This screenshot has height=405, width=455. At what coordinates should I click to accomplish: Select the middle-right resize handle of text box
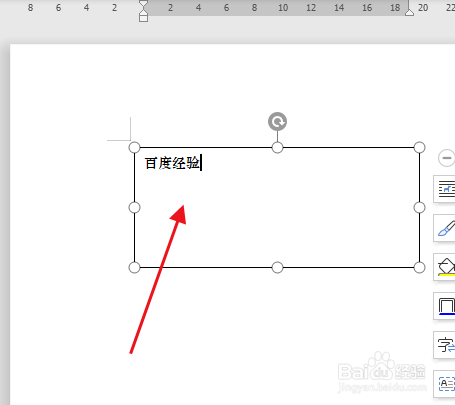pyautogui.click(x=419, y=208)
